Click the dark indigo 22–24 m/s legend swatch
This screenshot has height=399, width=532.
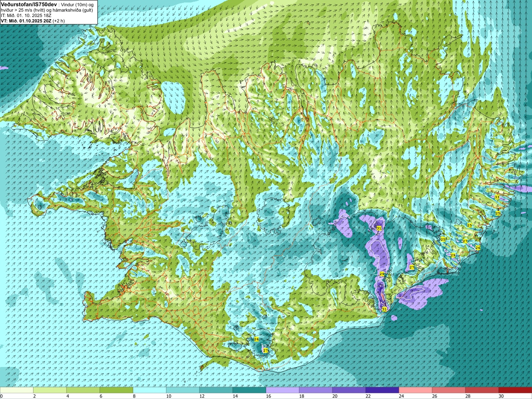pos(382,390)
